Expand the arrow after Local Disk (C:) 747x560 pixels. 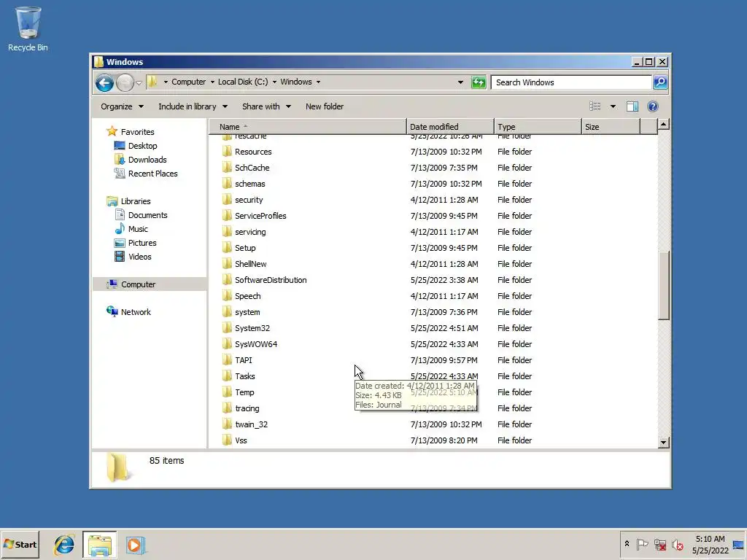point(274,82)
